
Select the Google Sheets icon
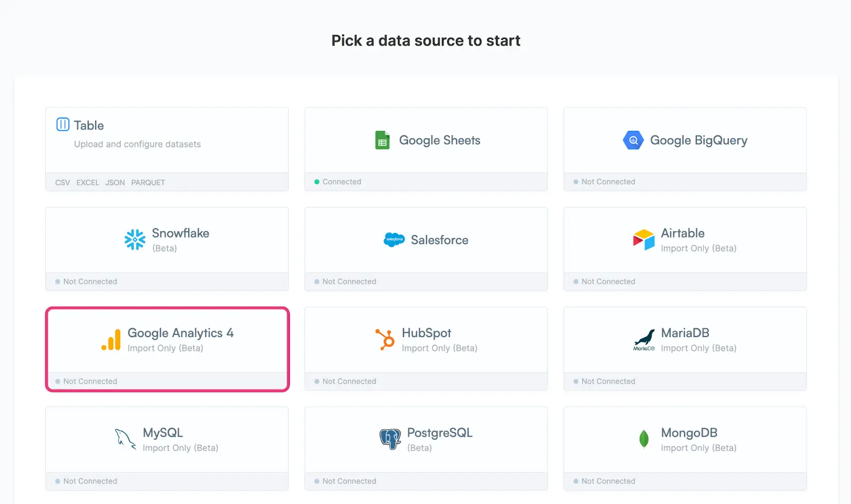(382, 140)
